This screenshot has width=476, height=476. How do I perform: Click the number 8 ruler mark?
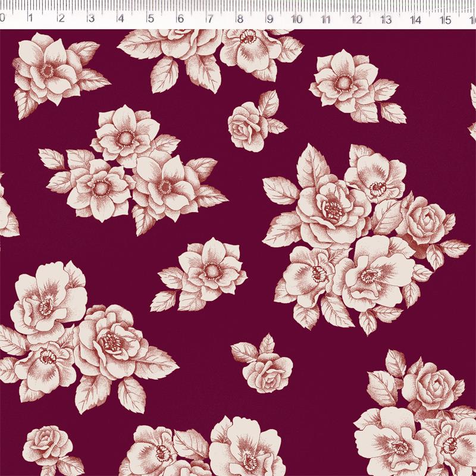click(240, 19)
